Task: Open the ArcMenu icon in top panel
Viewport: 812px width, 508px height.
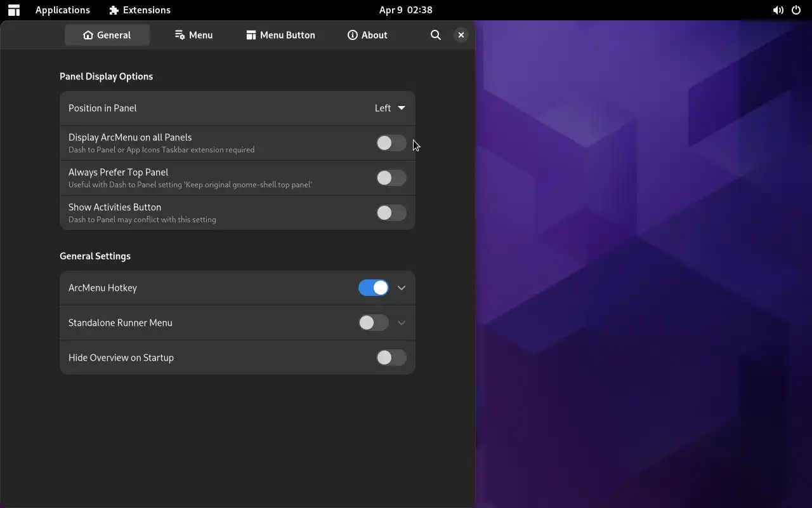Action: point(14,10)
